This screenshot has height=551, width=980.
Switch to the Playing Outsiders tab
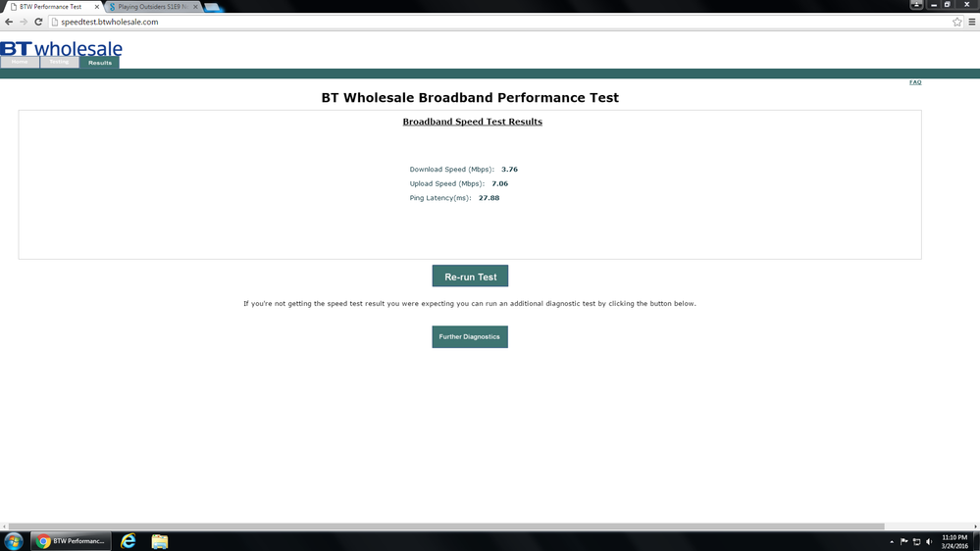(x=152, y=7)
